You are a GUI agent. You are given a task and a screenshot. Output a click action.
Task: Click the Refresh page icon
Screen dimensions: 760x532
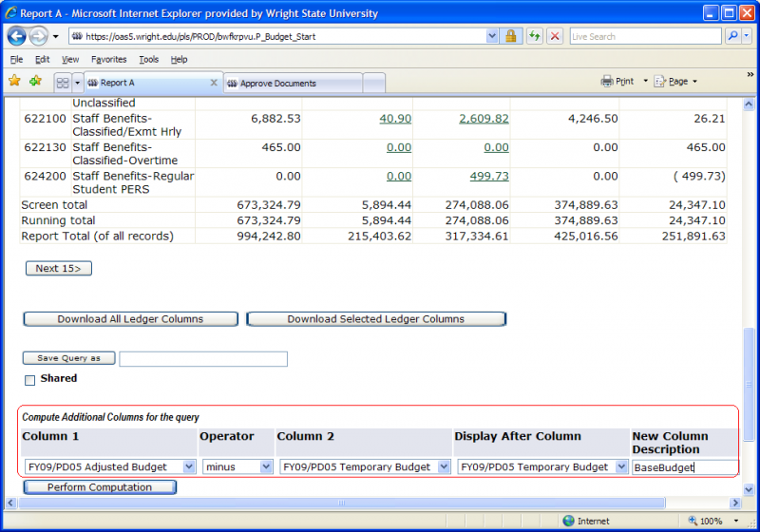pos(535,36)
